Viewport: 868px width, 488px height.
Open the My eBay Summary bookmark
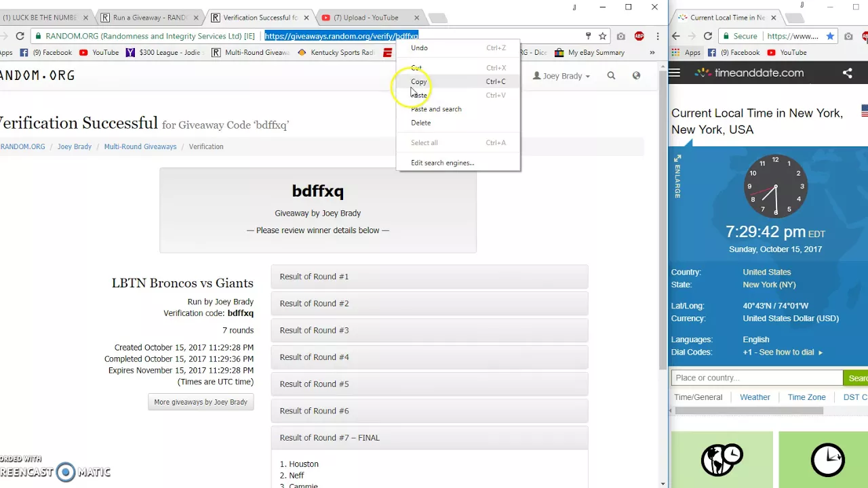[x=589, y=52]
